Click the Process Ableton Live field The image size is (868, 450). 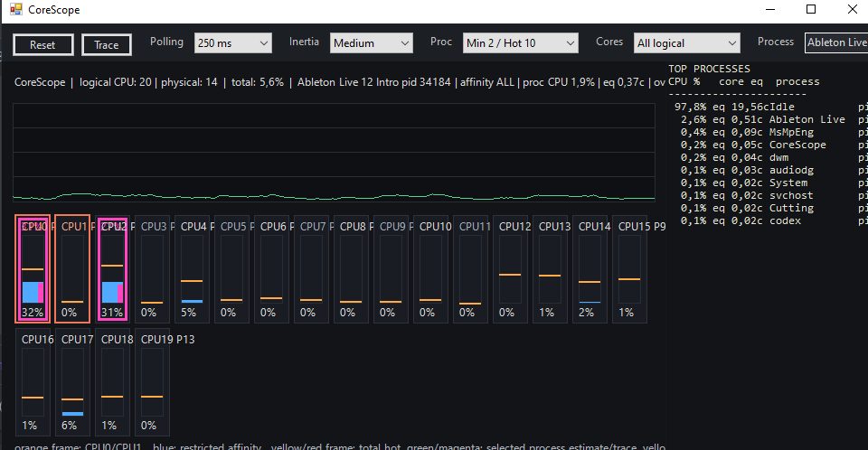pos(836,42)
